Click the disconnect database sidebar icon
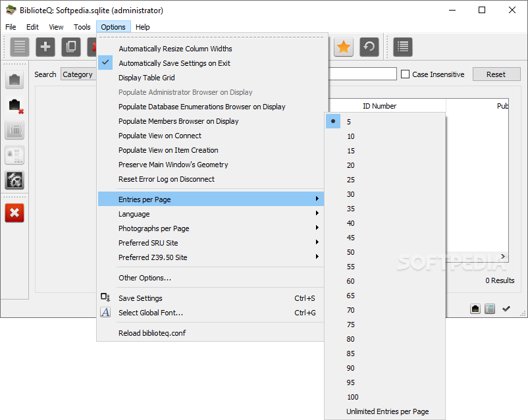 coord(14,105)
